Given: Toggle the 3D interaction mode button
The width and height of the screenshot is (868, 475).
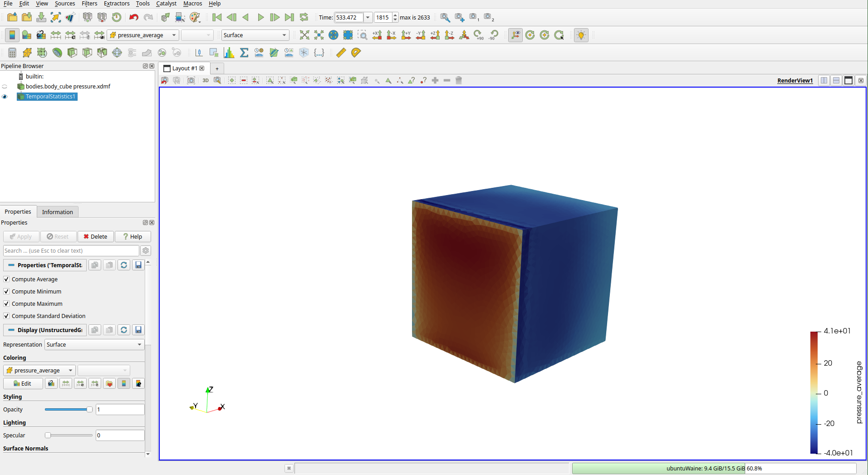Looking at the screenshot, I should coord(206,80).
